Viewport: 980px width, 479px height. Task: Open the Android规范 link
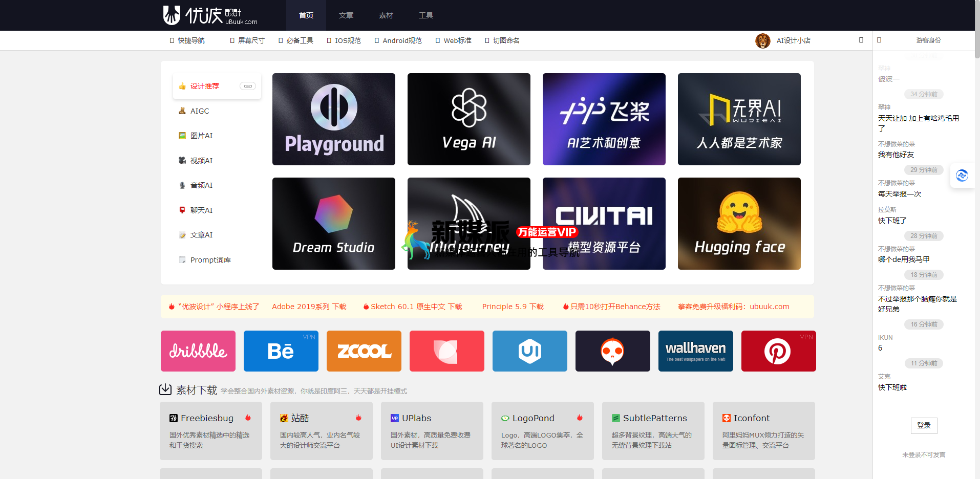click(398, 40)
